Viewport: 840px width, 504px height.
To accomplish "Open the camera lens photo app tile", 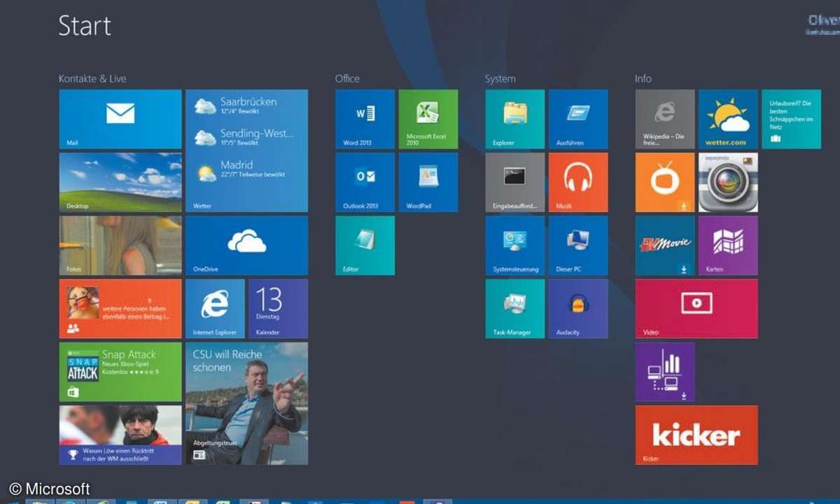I will coord(728,182).
